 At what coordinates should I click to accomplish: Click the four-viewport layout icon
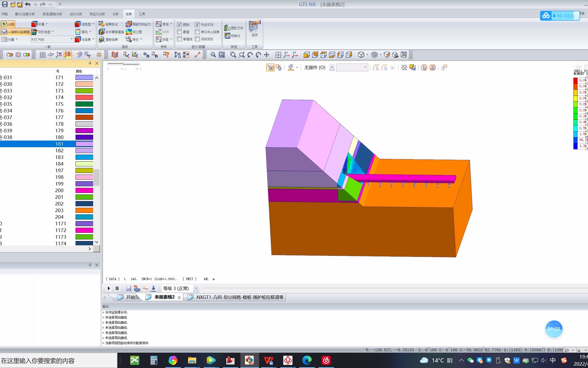(278, 55)
